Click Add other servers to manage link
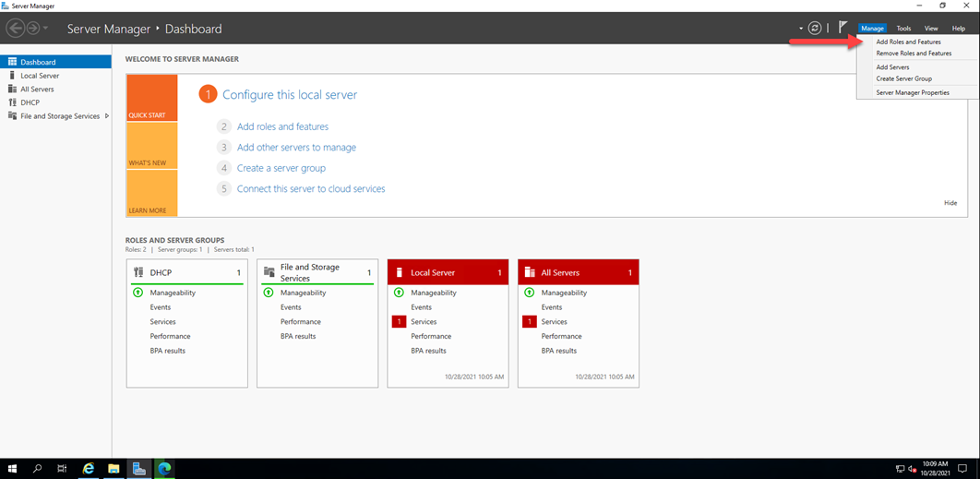 point(296,148)
